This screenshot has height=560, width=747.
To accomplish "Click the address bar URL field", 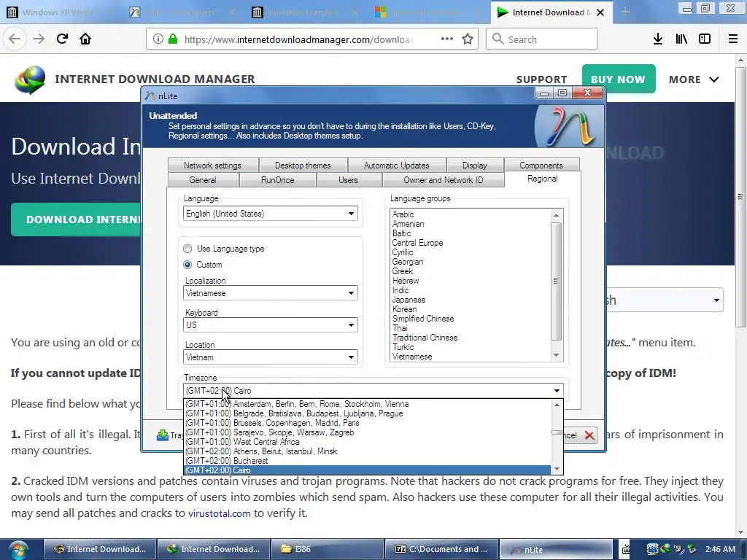I will [298, 39].
